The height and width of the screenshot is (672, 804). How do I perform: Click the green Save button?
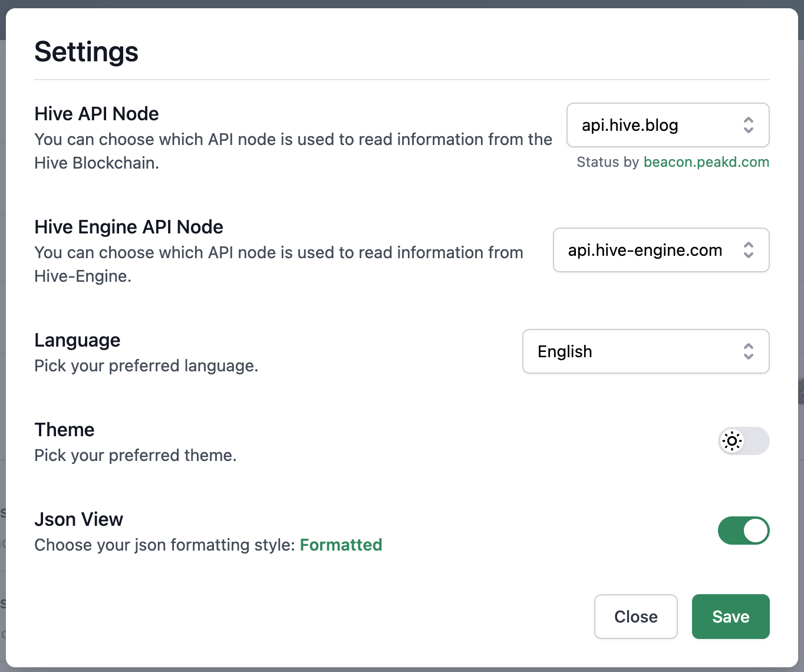coord(730,617)
